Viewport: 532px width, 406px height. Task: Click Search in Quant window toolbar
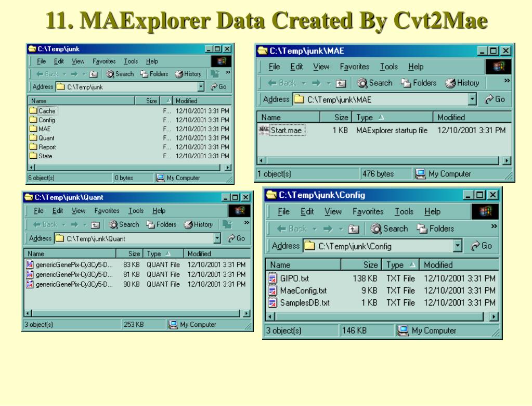(124, 224)
